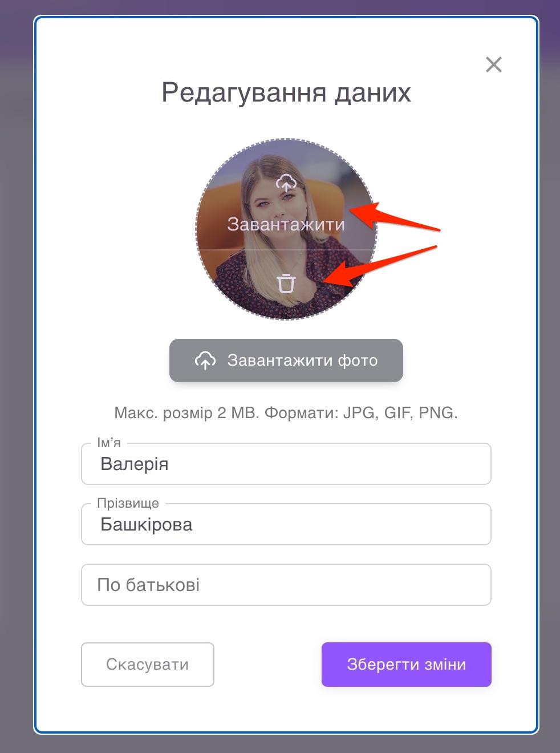Save via the Зберегти зміни button

click(407, 665)
